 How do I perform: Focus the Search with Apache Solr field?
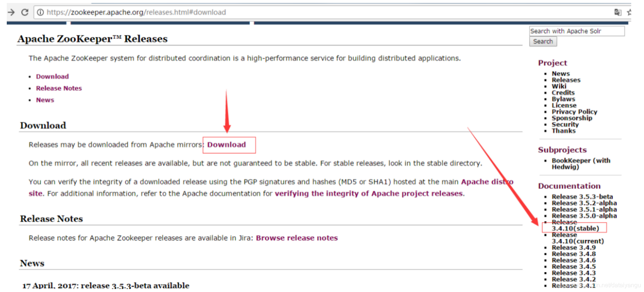tap(577, 31)
